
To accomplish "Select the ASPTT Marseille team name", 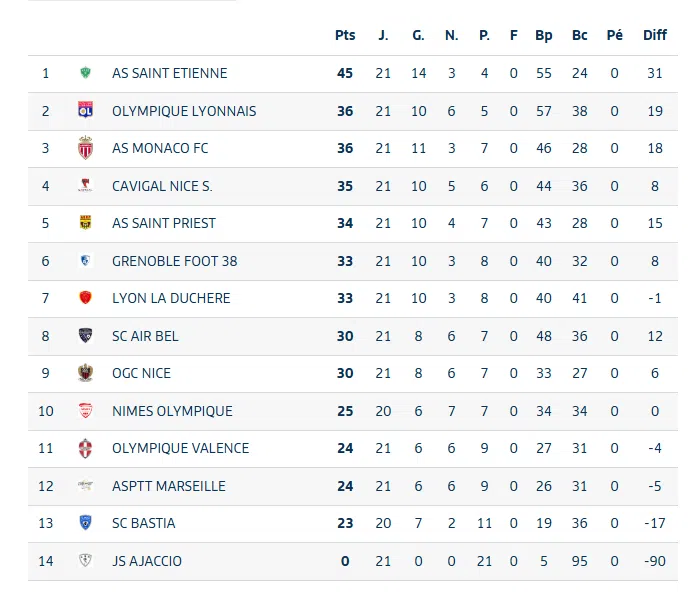I will click(x=168, y=486).
